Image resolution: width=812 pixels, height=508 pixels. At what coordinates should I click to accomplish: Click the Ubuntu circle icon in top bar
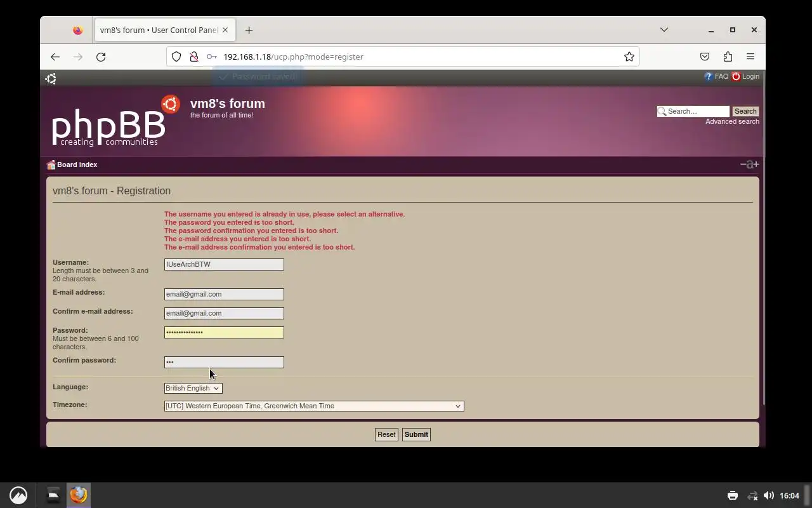(51, 78)
